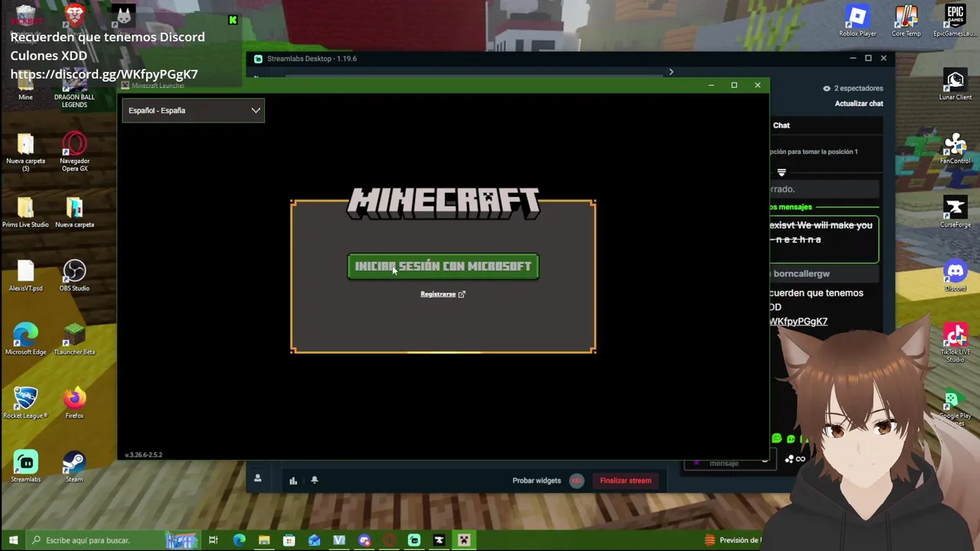Open Firefox desktop icon
This screenshot has height=551, width=980.
(74, 403)
